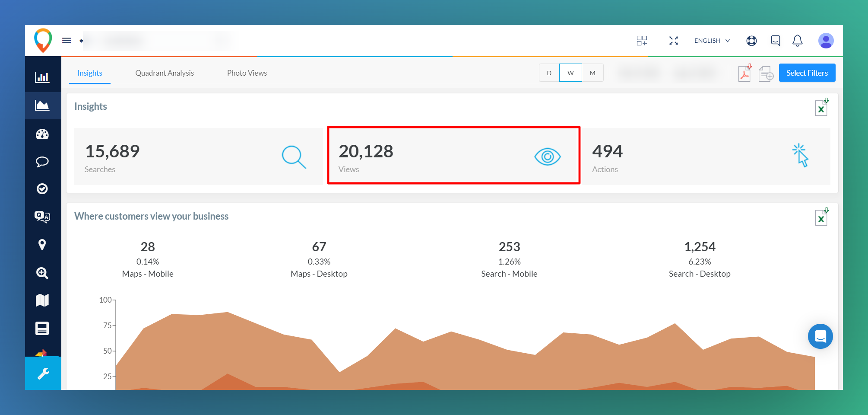Image resolution: width=868 pixels, height=415 pixels.
Task: Open the notifications bell
Action: click(x=797, y=41)
